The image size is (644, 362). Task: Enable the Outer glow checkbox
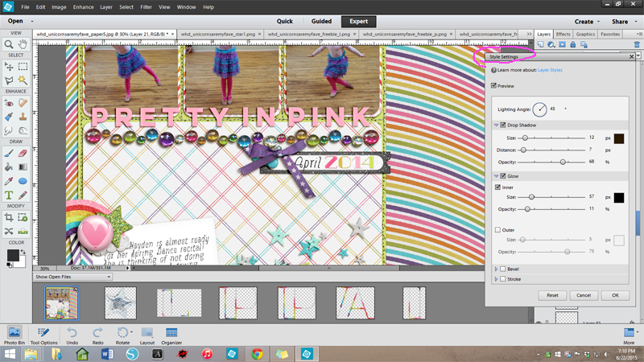click(497, 230)
